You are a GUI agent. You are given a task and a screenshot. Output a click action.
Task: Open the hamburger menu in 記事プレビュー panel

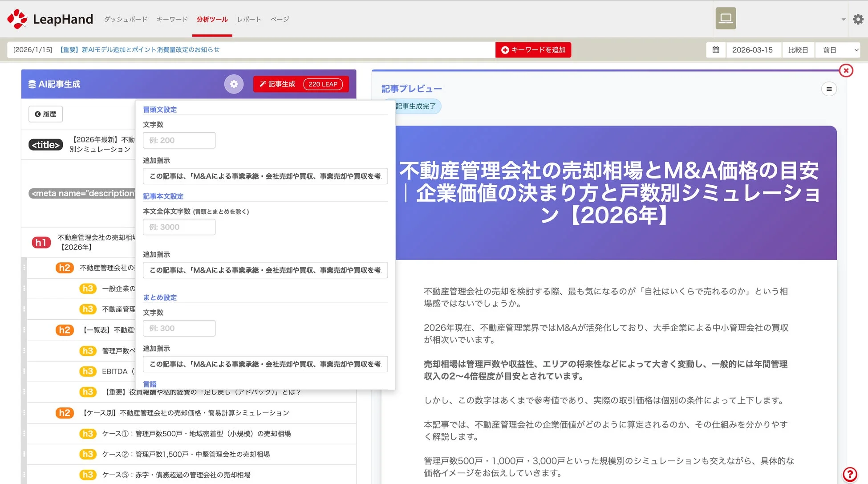click(x=829, y=89)
